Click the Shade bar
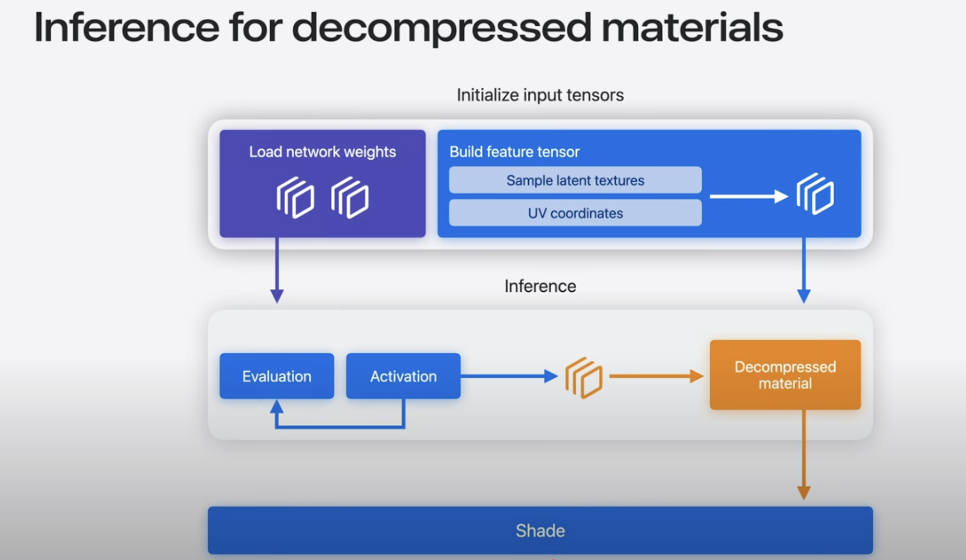 pos(540,531)
